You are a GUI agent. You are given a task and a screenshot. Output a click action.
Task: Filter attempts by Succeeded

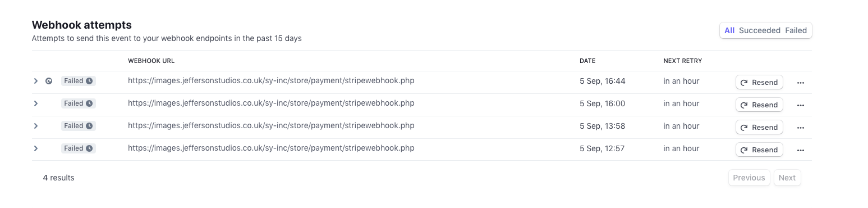pyautogui.click(x=760, y=30)
